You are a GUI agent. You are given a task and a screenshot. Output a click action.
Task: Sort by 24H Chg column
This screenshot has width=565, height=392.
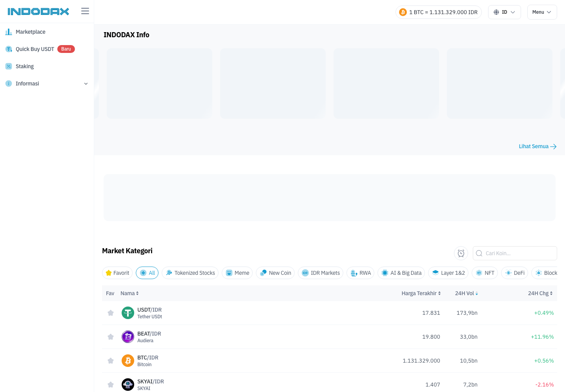(540, 293)
